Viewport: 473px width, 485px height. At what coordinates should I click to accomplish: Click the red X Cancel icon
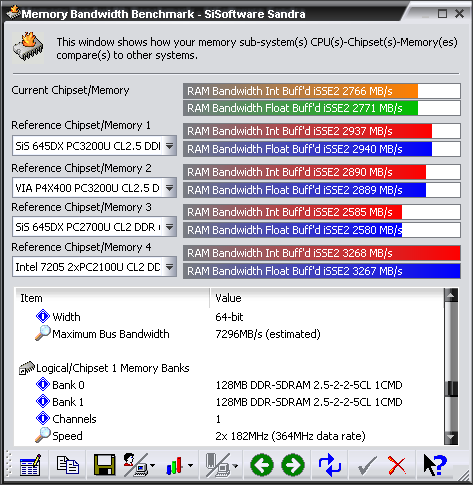(397, 465)
